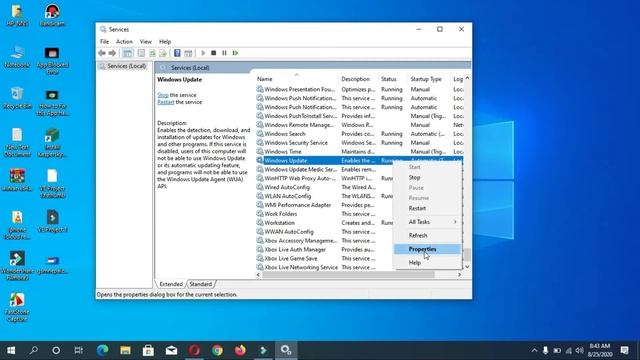640x360 pixels.
Task: Select the Work Folders service row
Action: coord(324,214)
